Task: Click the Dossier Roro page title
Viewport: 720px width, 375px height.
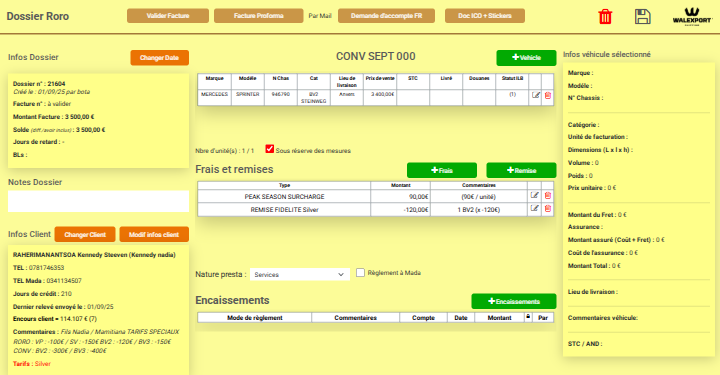Action: tap(38, 16)
